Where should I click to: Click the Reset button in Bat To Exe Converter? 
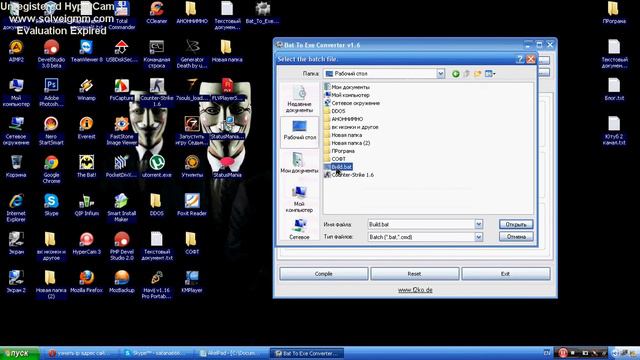pyautogui.click(x=414, y=274)
